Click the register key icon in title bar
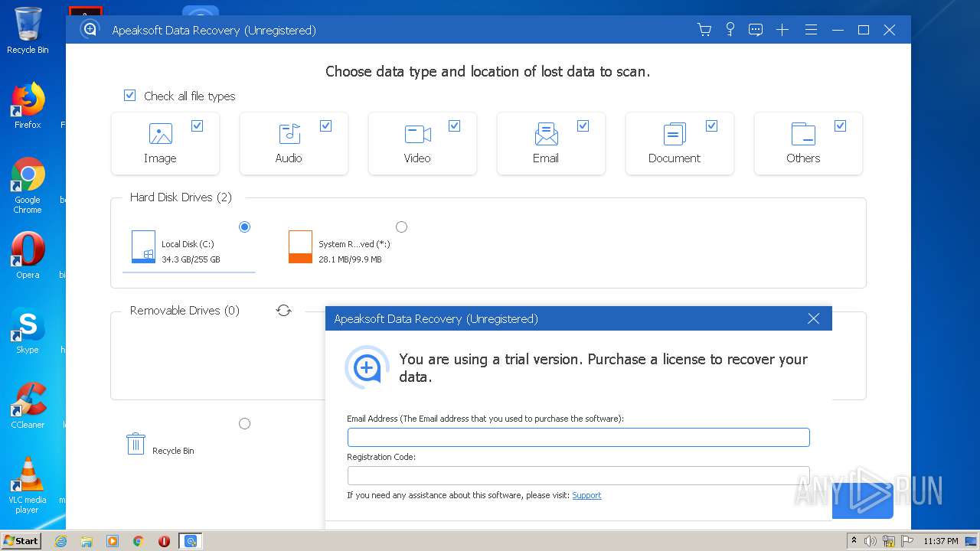This screenshot has width=980, height=551. coord(730,30)
